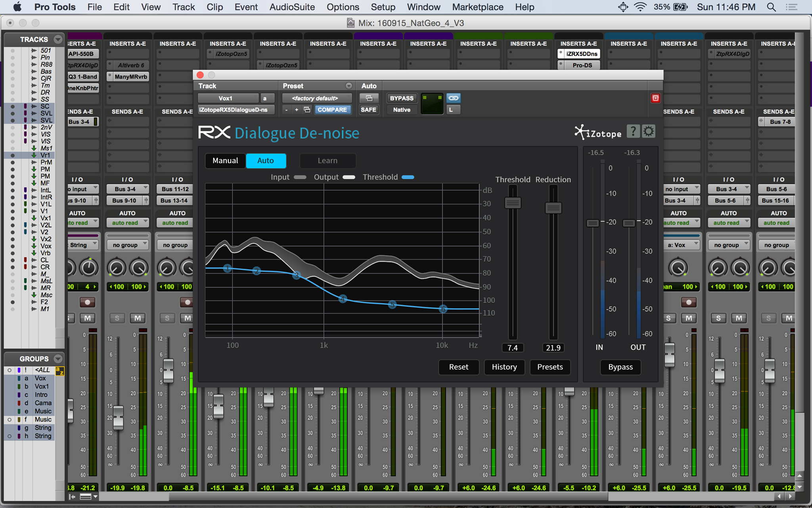812x508 pixels.
Task: Open the Vox1 track selector dropdown
Action: click(228, 98)
